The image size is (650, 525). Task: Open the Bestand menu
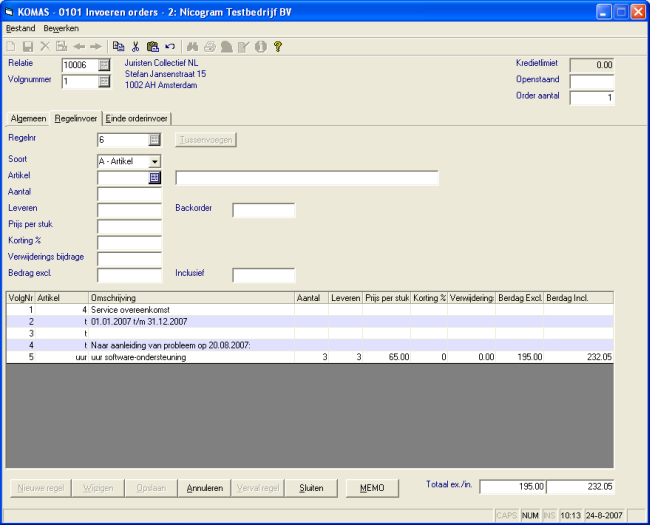click(20, 28)
